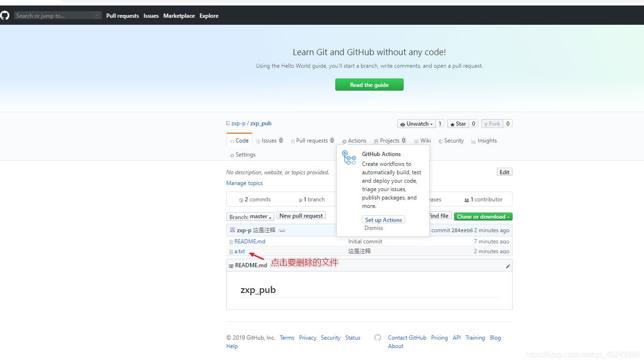Screen dimensions: 644x363
Task: Click the pencil edit icon on README.md
Action: pos(508,266)
